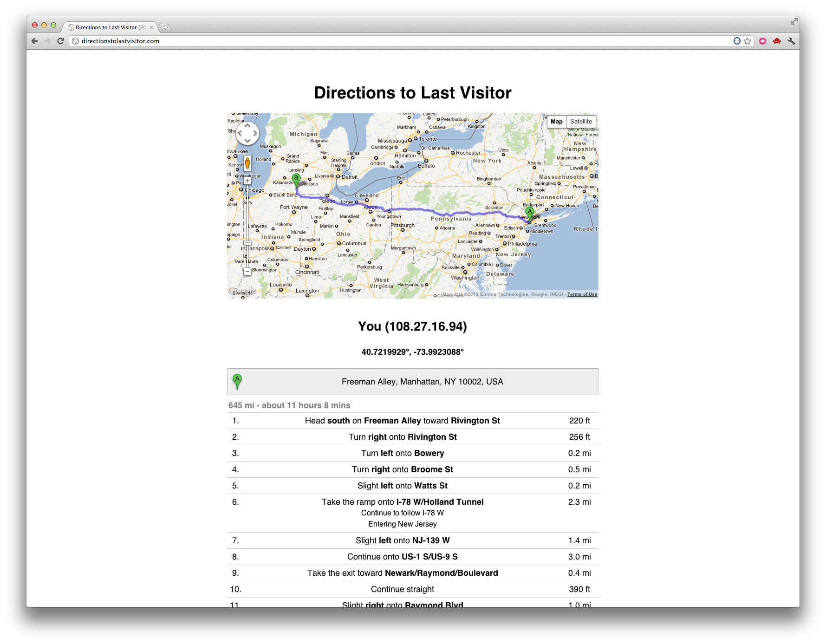Select step 4 Turn right onto Broome St
This screenshot has width=826, height=644.
pyautogui.click(x=412, y=469)
